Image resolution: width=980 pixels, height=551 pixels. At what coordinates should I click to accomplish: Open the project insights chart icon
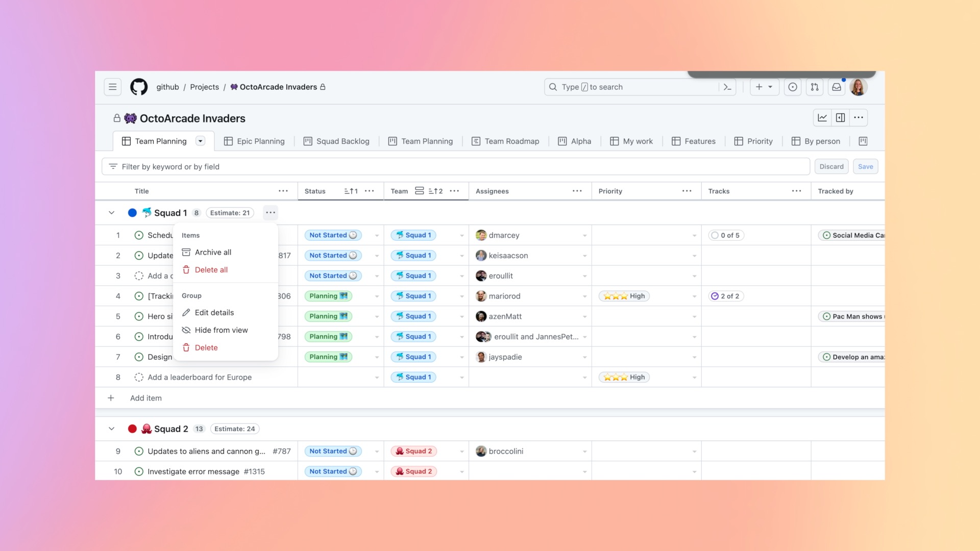coord(822,118)
